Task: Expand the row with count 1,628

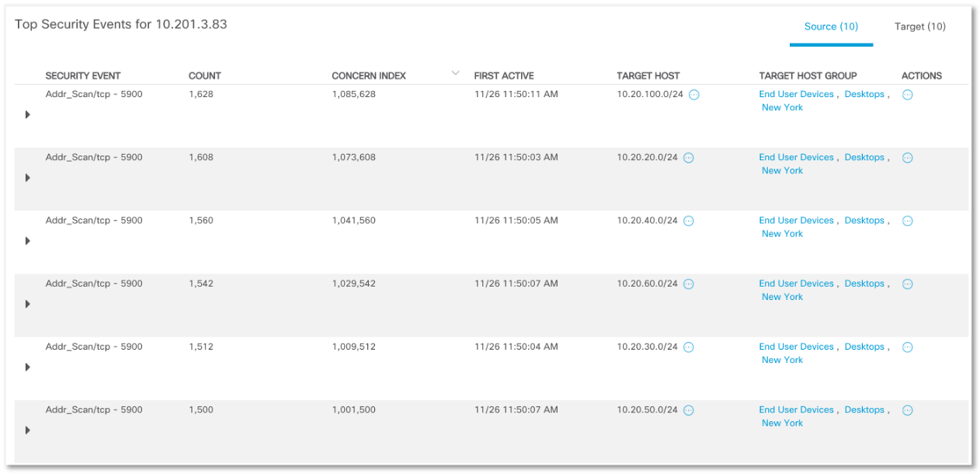Action: (28, 115)
